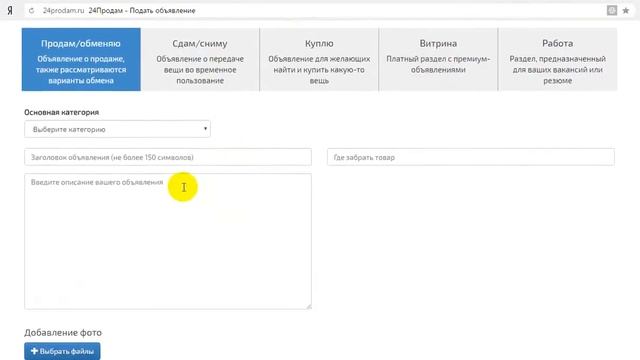Go to Работа tab
This screenshot has height=360, width=640.
(558, 60)
